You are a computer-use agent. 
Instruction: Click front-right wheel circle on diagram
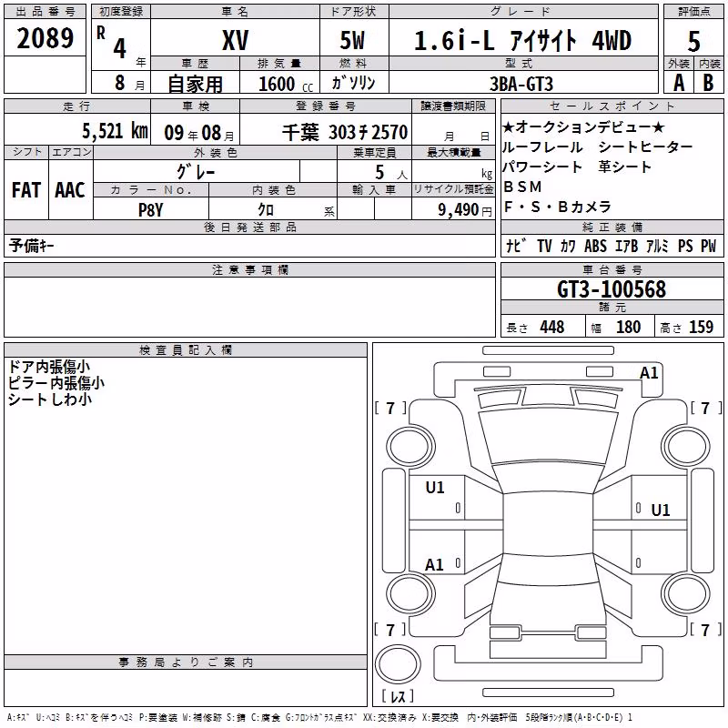point(686,446)
